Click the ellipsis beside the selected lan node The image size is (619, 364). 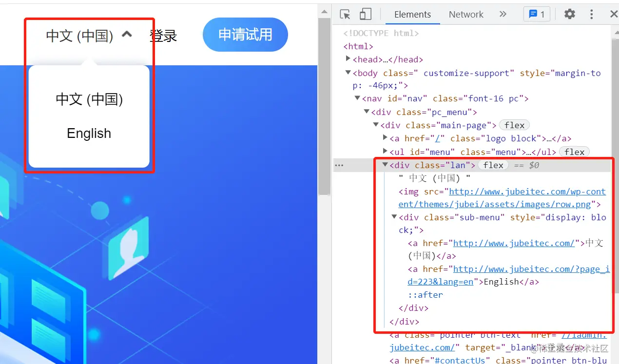coord(339,165)
